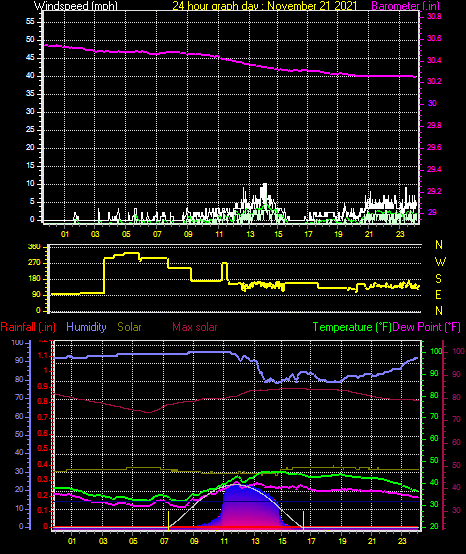Click the S compass label on direction chart
The width and height of the screenshot is (466, 554).
point(438,279)
